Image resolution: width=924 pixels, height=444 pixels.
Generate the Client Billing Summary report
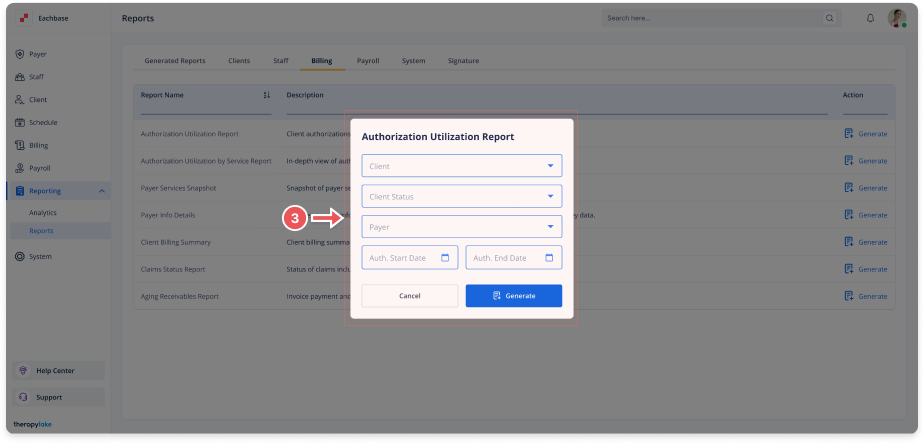tap(866, 242)
